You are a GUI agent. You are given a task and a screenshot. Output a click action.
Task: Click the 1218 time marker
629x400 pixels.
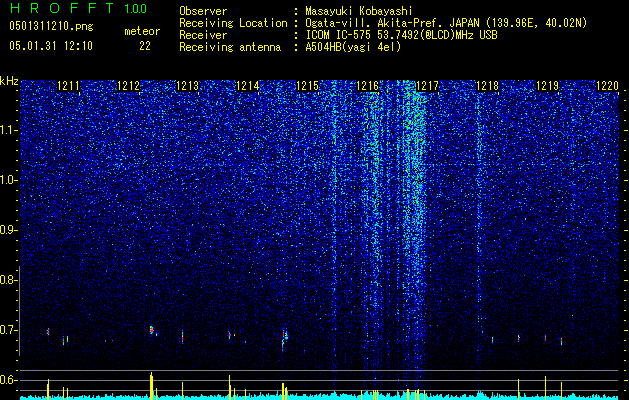click(x=487, y=86)
